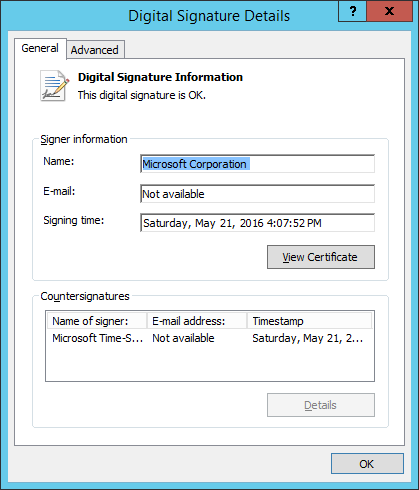Click the digital signature document icon
Image resolution: width=419 pixels, height=490 pixels.
[x=55, y=86]
